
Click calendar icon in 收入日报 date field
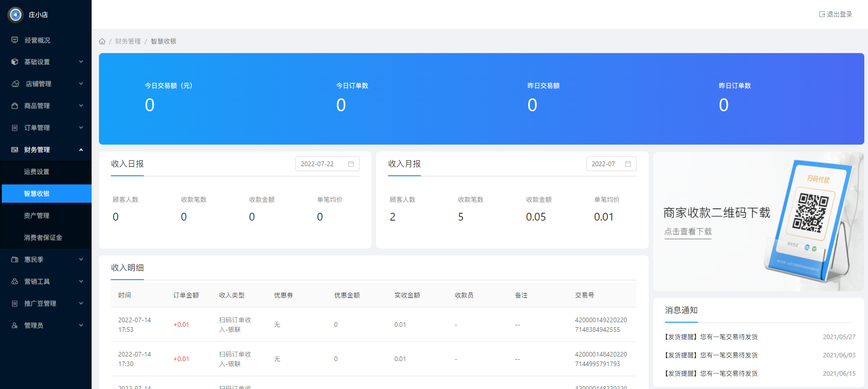click(351, 164)
